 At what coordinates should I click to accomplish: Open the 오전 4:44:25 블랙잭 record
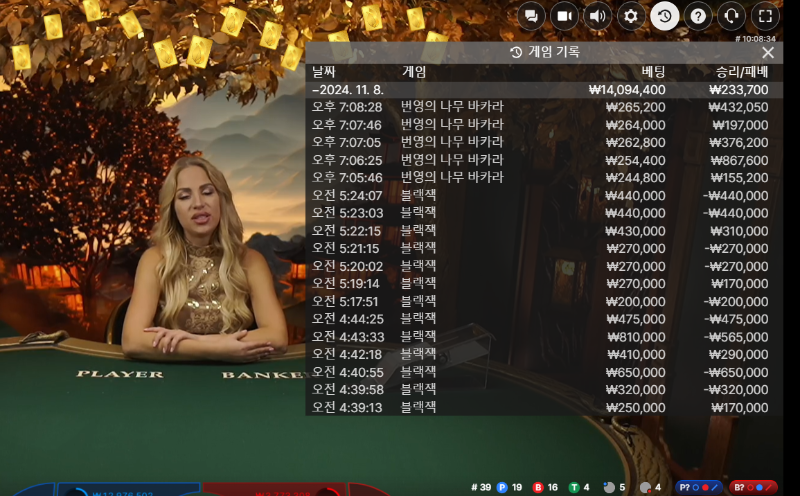point(544,319)
